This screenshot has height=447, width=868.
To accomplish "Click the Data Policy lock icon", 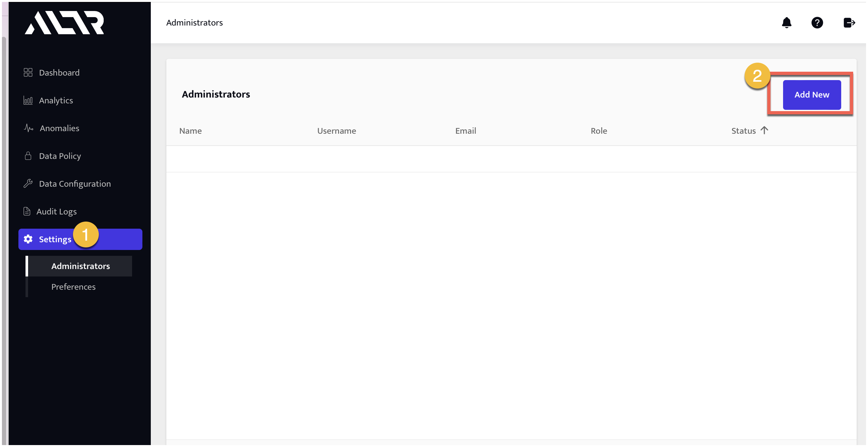I will [x=28, y=156].
